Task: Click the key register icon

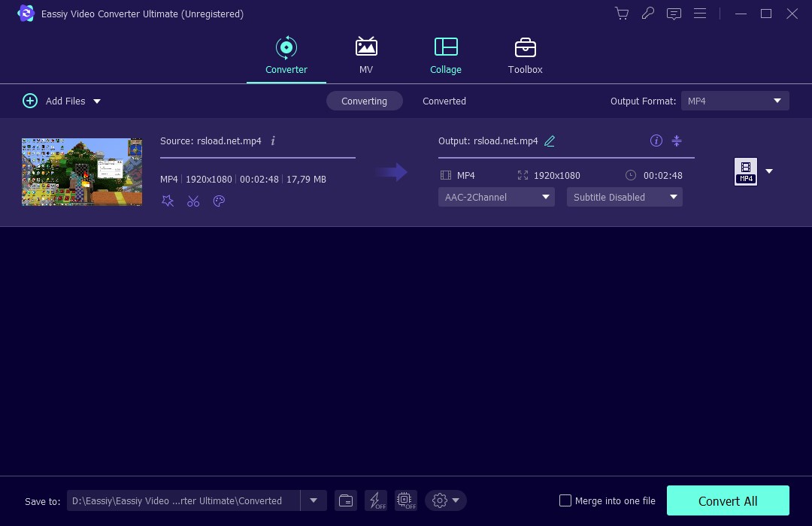Action: coord(648,14)
